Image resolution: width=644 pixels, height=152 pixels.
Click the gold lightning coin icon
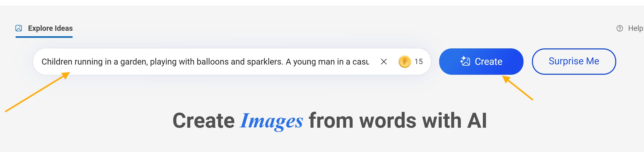point(405,62)
